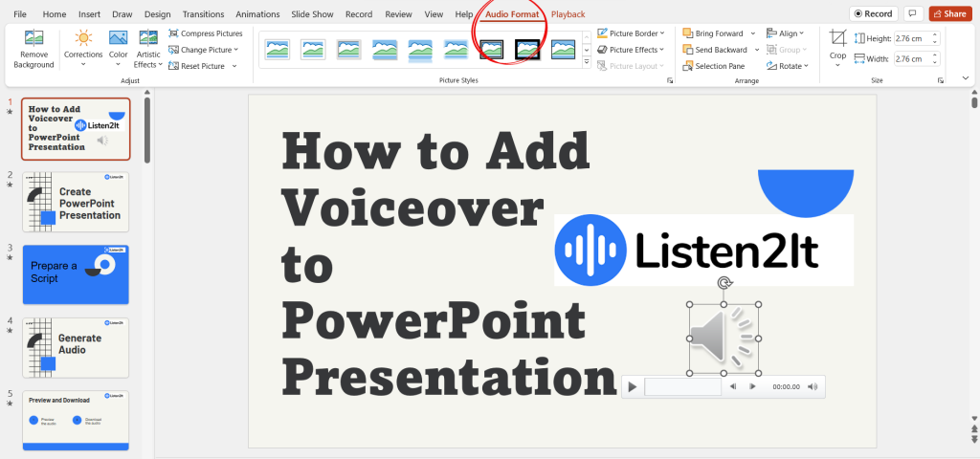
Task: Expand the Send Backward dropdown arrow
Action: (757, 50)
